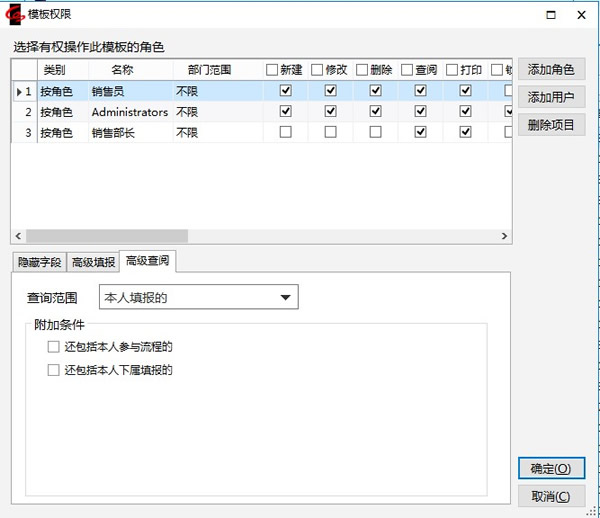Cancel with the 取消(C) button
Image resolution: width=600 pixels, height=518 pixels.
551,496
